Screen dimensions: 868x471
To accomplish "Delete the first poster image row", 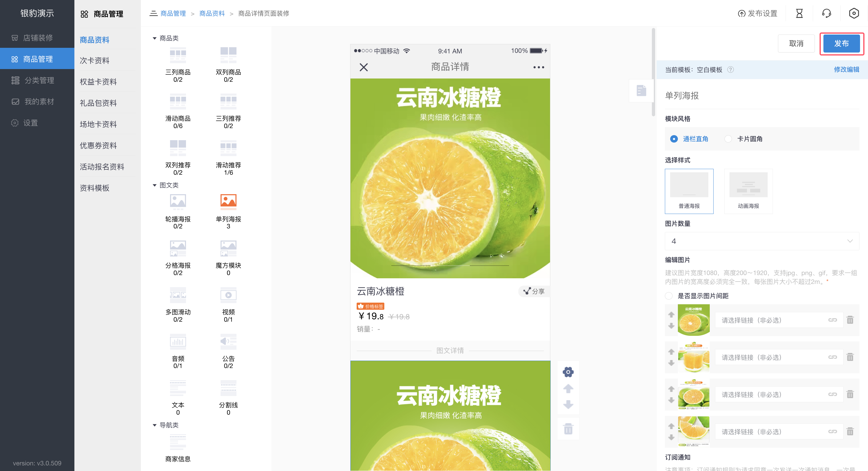I will point(850,320).
